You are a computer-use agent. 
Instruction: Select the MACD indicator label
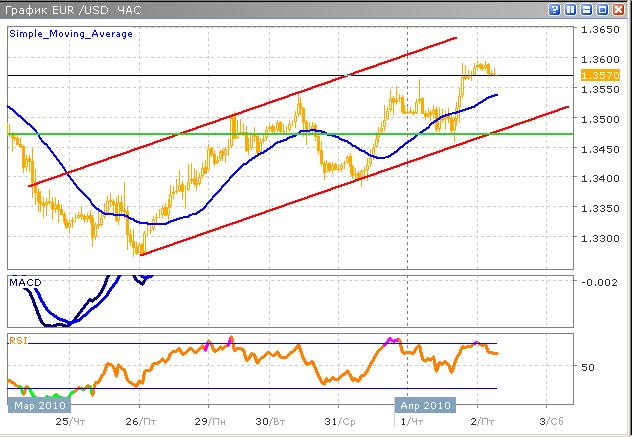pos(25,283)
